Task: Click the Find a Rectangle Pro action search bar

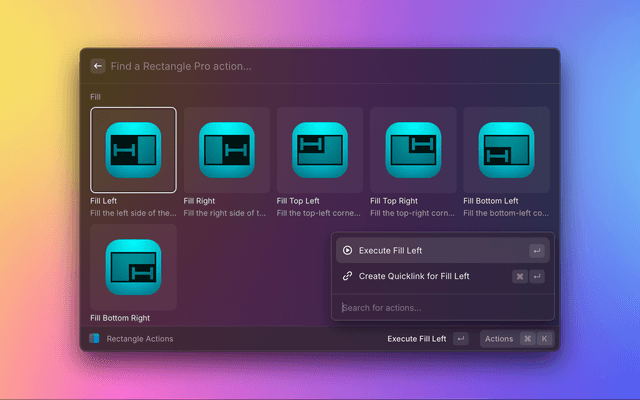Action: (320, 66)
